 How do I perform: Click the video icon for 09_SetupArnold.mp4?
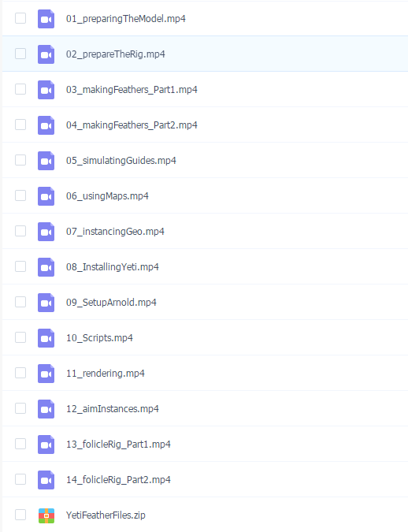(46, 303)
